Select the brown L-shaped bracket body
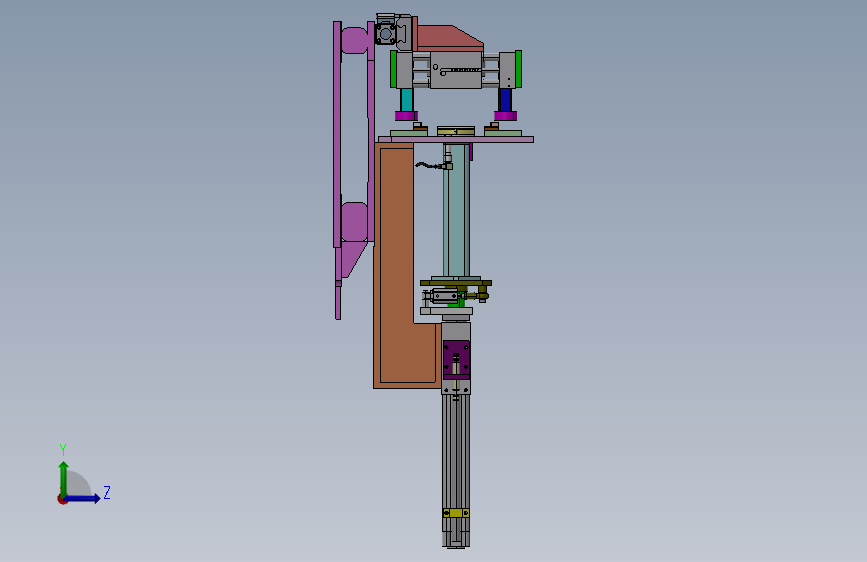The width and height of the screenshot is (867, 562). [x=396, y=266]
